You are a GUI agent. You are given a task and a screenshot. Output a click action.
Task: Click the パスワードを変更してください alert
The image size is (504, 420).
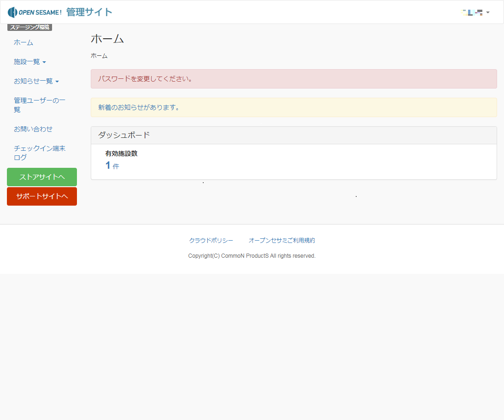(x=294, y=79)
